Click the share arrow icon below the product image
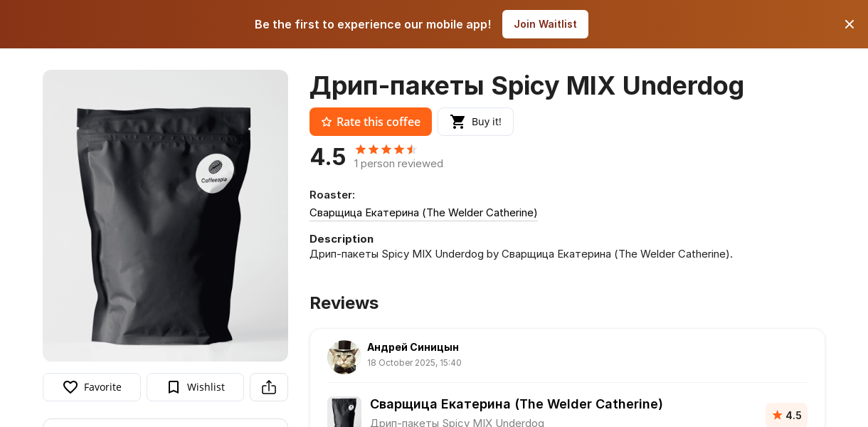Image resolution: width=868 pixels, height=427 pixels. pyautogui.click(x=269, y=386)
